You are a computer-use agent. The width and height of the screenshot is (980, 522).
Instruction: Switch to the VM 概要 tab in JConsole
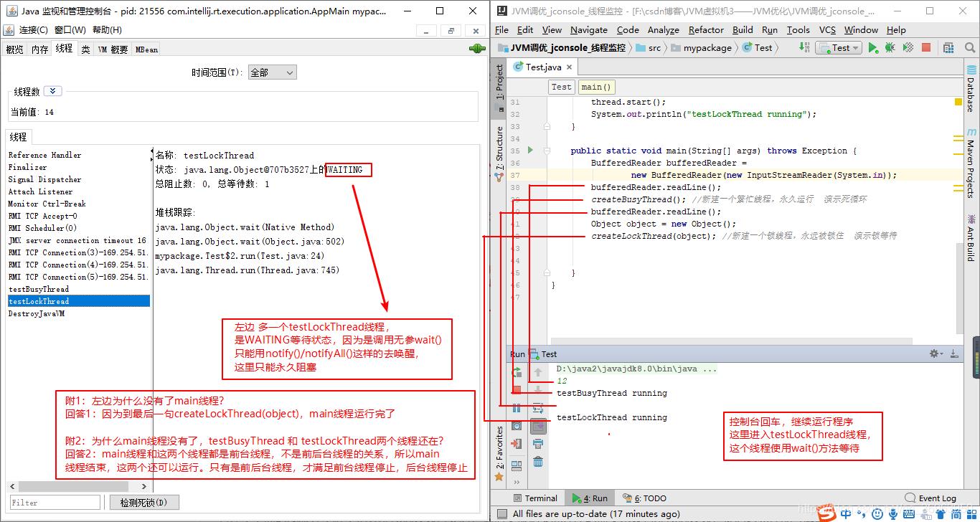click(x=113, y=49)
